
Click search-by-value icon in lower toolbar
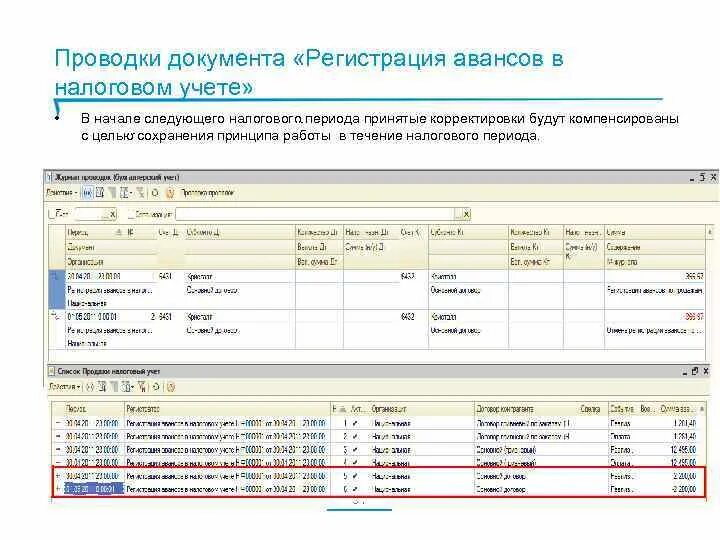point(102,387)
